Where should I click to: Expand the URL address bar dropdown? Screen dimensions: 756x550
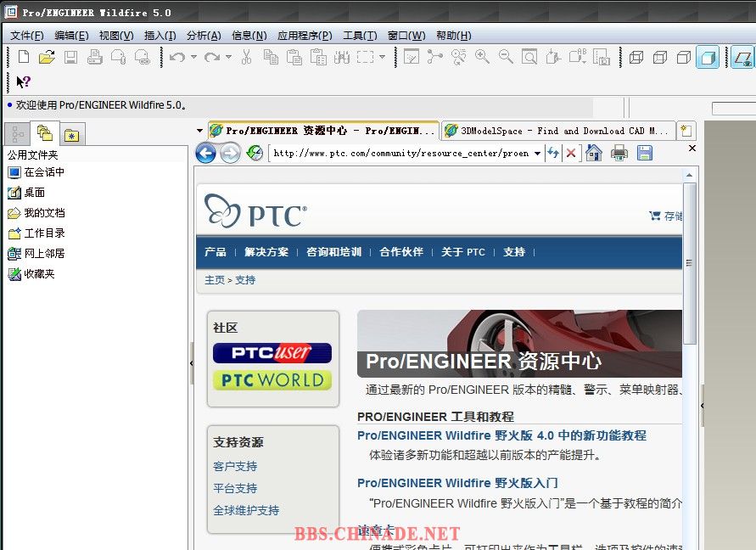click(x=537, y=154)
